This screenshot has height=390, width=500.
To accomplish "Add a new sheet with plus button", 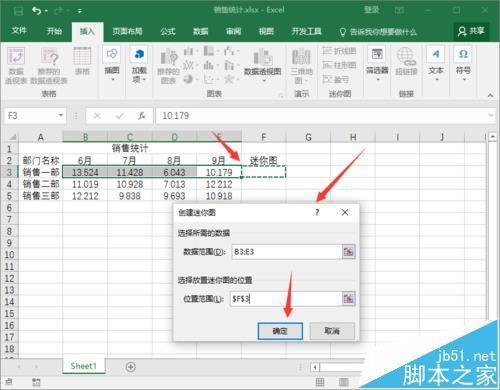I will click(131, 367).
